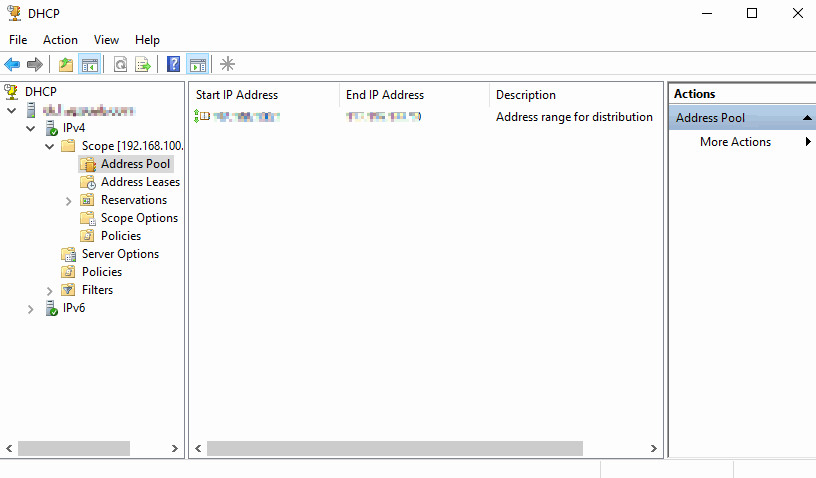Screen dimensions: 816x478
Task: Toggle Show/Hide Action Pane button
Action: click(197, 65)
